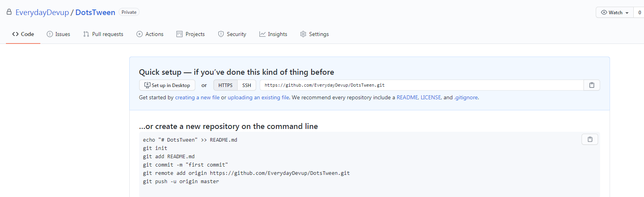644x197 pixels.
Task: Click the 'git commit -m "first commit"' line
Action: coord(185,165)
